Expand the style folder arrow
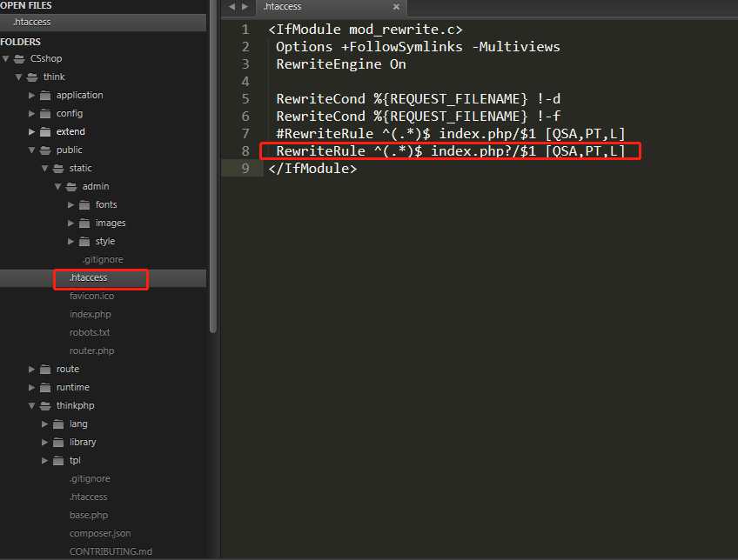 pyautogui.click(x=70, y=242)
